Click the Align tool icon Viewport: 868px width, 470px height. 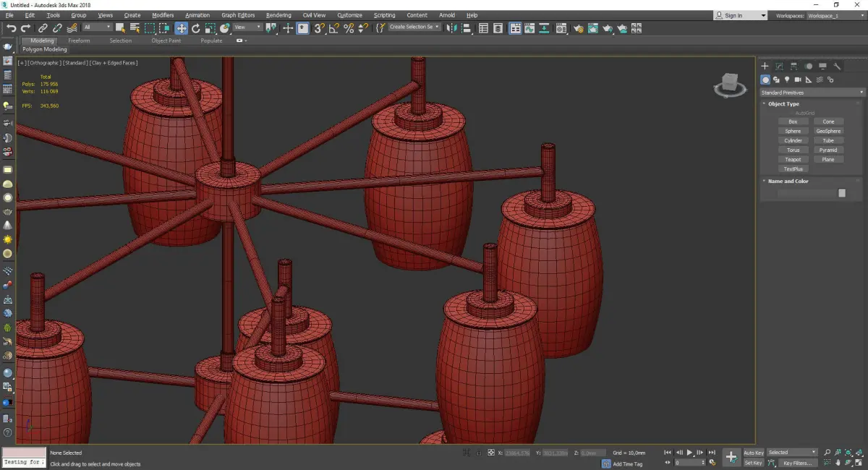click(x=467, y=28)
